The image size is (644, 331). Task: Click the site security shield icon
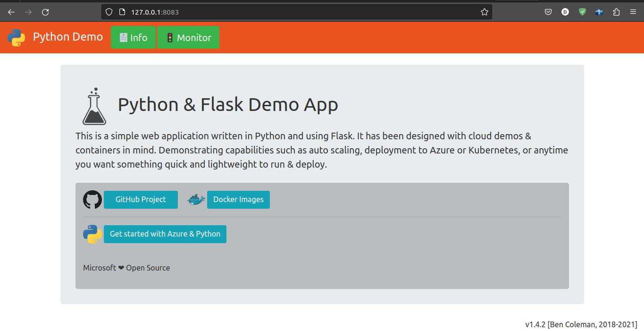[x=109, y=12]
